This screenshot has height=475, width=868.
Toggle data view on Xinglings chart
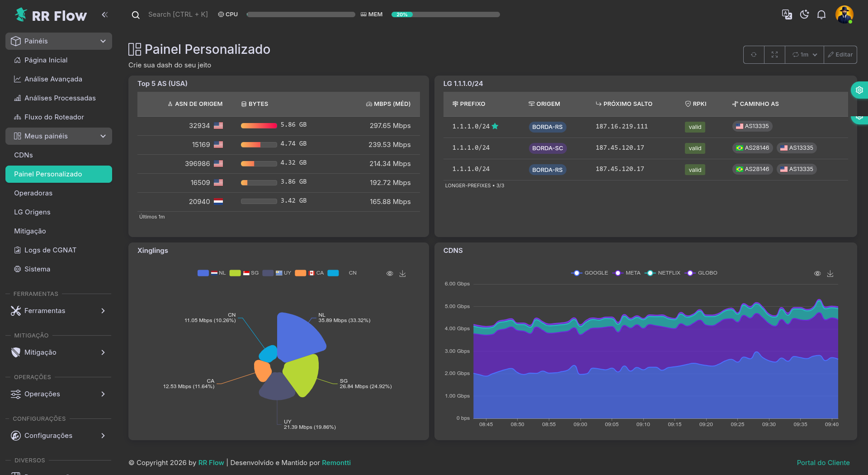tap(390, 274)
